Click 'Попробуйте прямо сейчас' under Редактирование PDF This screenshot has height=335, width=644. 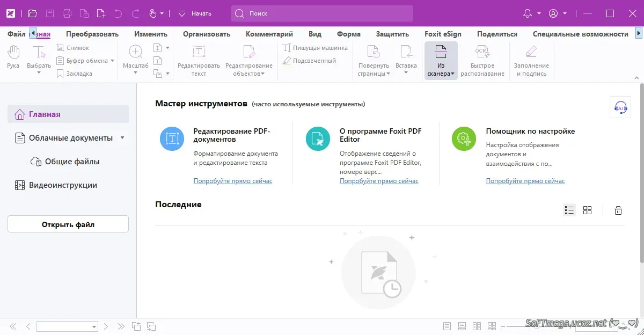coord(232,181)
